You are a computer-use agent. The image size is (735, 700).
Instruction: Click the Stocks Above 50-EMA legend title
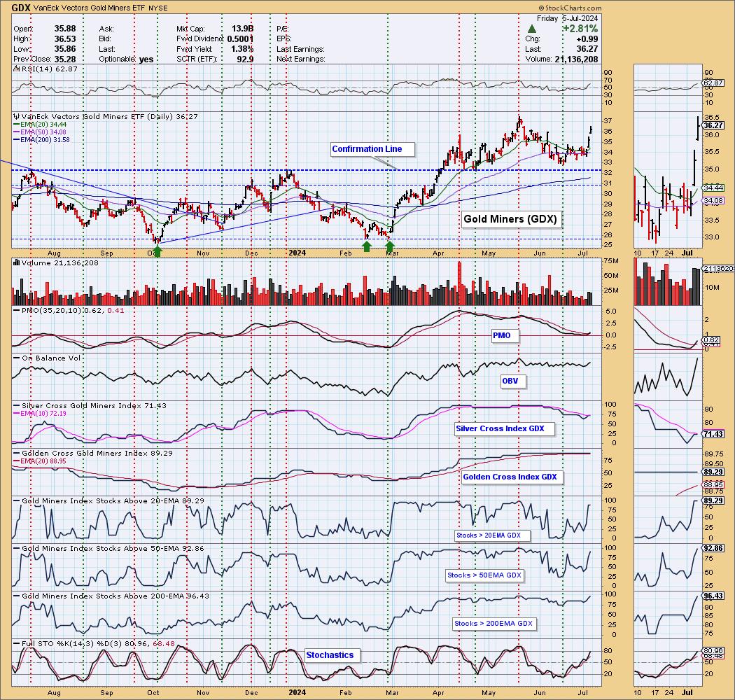(113, 549)
